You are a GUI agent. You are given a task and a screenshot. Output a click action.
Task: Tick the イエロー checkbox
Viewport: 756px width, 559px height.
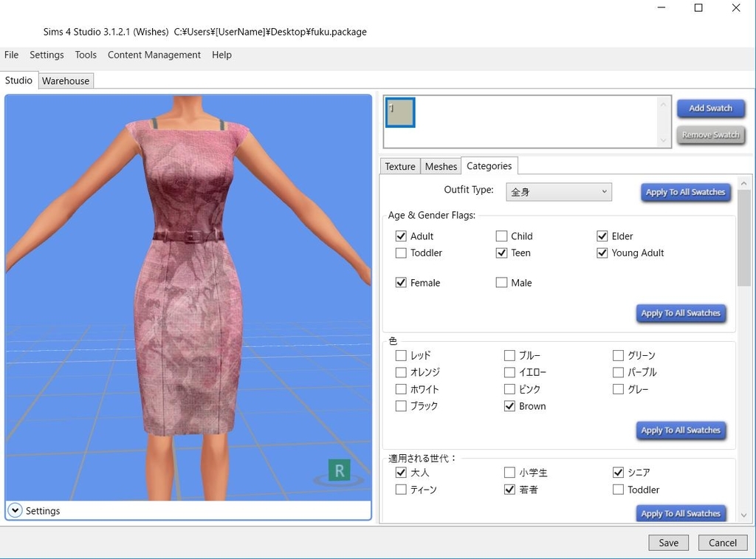[x=509, y=372]
